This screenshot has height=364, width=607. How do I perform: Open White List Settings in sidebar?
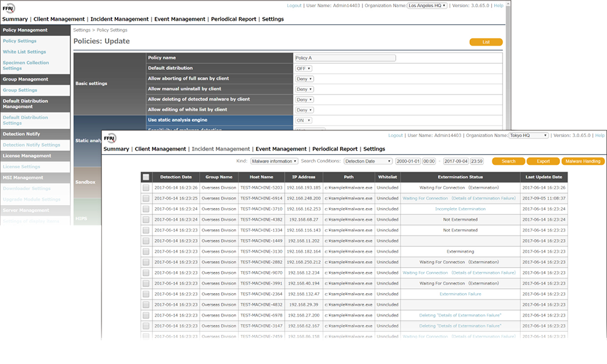[24, 52]
